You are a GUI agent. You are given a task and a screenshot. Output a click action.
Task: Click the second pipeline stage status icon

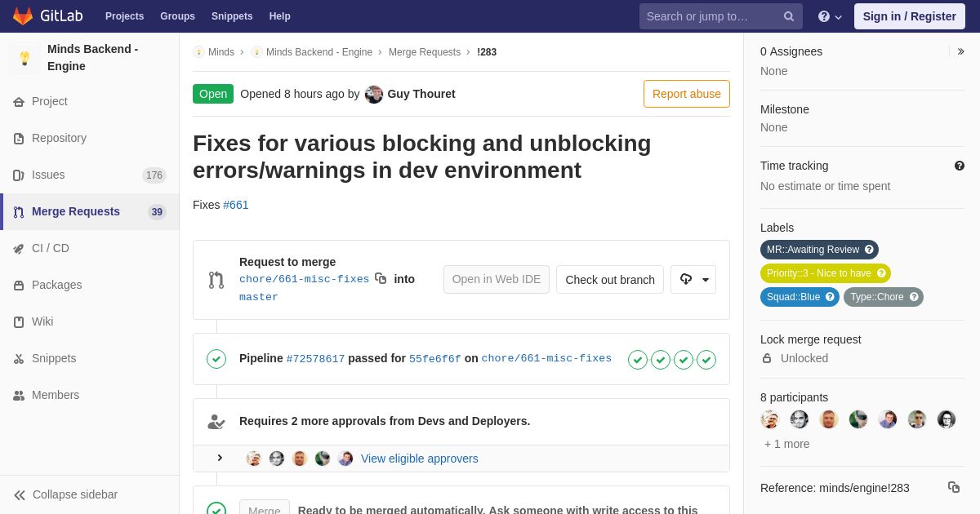(x=661, y=360)
